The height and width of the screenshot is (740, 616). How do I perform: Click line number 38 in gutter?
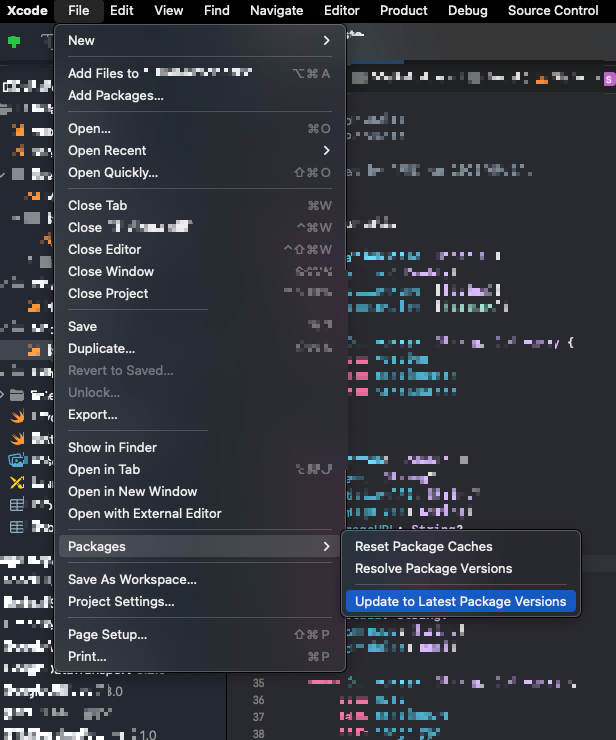point(258,734)
